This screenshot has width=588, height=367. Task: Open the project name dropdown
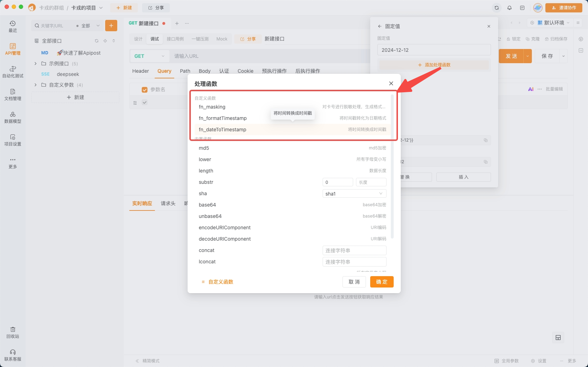click(x=87, y=8)
